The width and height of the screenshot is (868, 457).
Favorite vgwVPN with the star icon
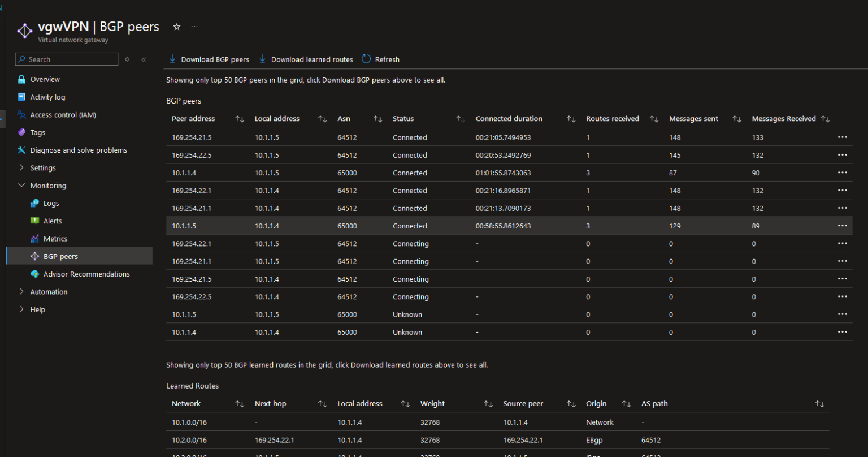176,27
